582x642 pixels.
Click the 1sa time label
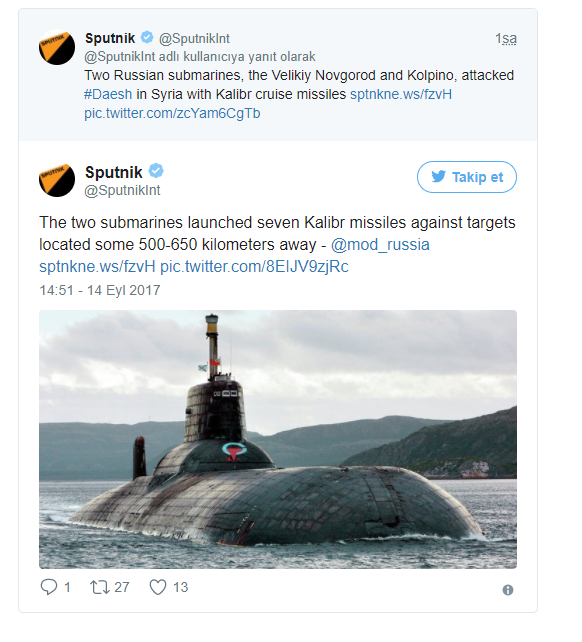pyautogui.click(x=506, y=38)
